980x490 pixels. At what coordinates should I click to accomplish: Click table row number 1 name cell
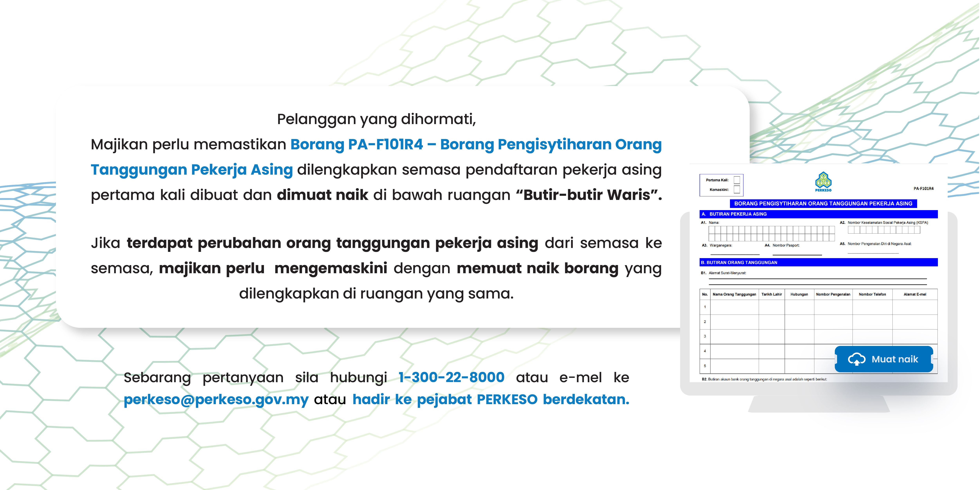(734, 307)
